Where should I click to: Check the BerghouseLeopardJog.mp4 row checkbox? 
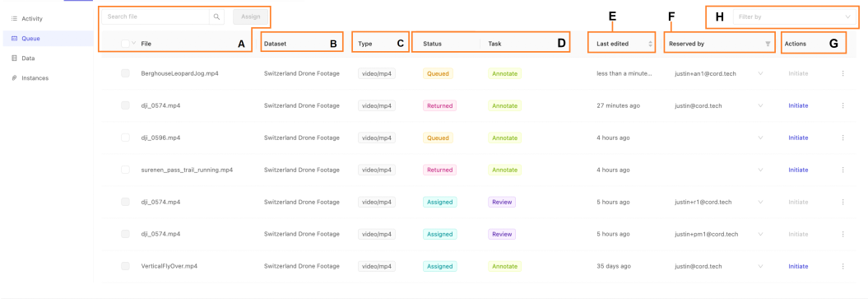pyautogui.click(x=125, y=73)
